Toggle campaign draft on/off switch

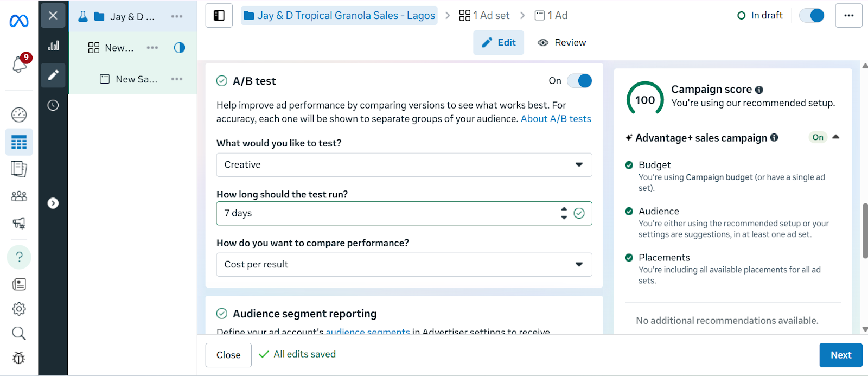(812, 16)
